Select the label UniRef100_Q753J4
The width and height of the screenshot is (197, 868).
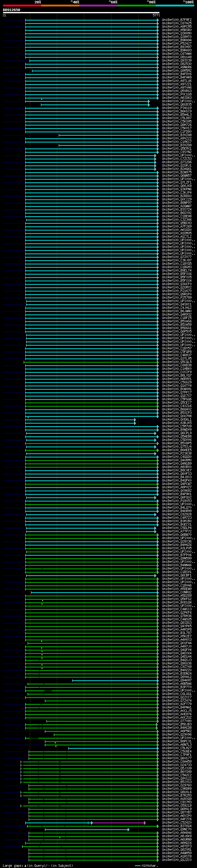pos(177,446)
